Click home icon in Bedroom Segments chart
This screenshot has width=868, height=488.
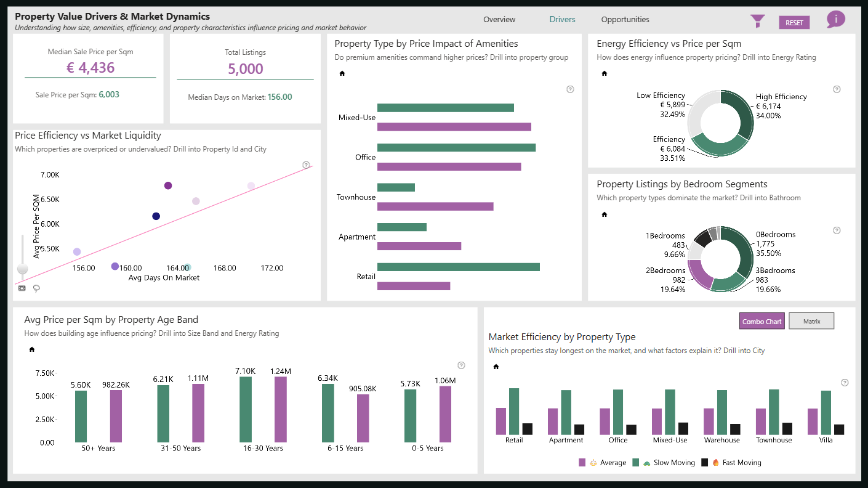(605, 214)
